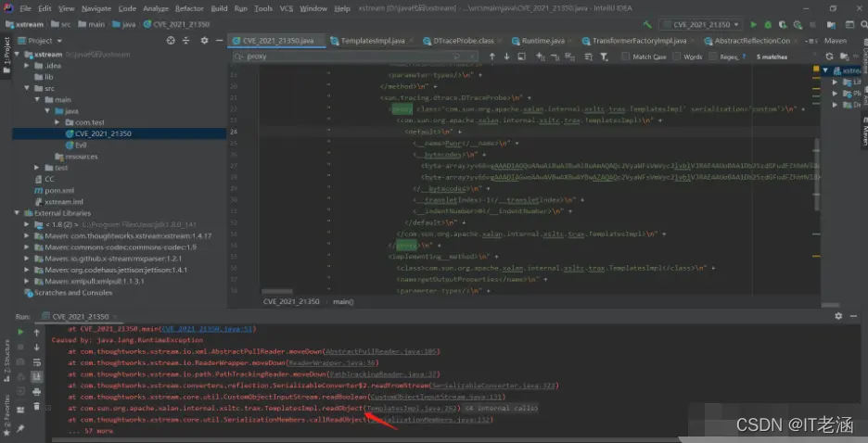Open SerializableConverter.java:373 link
This screenshot has width=868, height=443.
coord(493,386)
